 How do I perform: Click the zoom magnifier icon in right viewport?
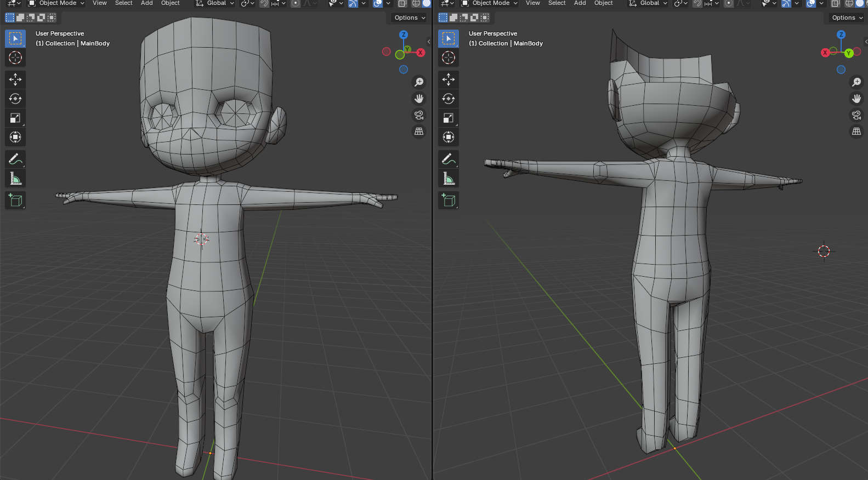pyautogui.click(x=856, y=82)
